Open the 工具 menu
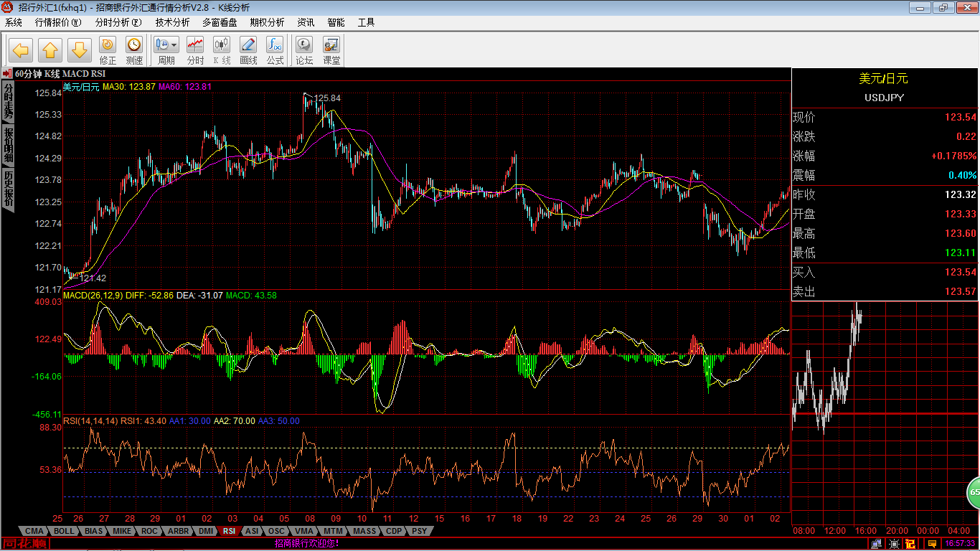Screen dimensions: 980x551 coord(366,22)
